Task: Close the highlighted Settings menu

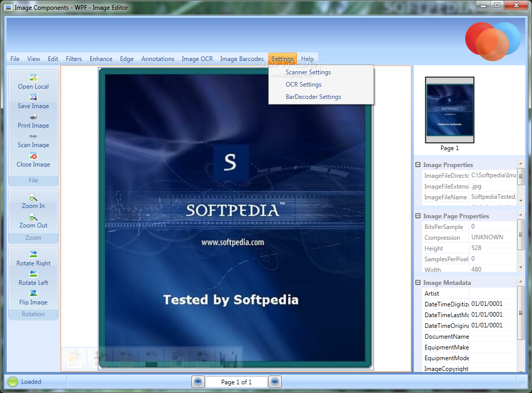Action: coord(282,59)
